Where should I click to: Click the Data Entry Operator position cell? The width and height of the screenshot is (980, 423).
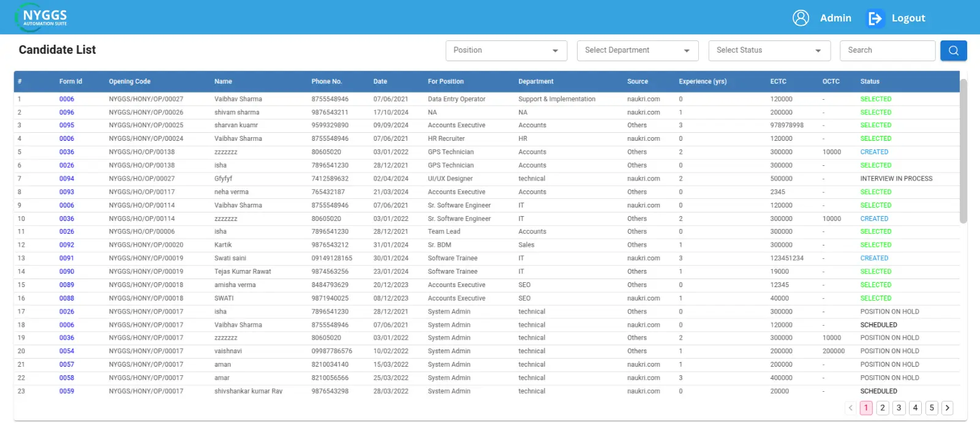tap(456, 99)
